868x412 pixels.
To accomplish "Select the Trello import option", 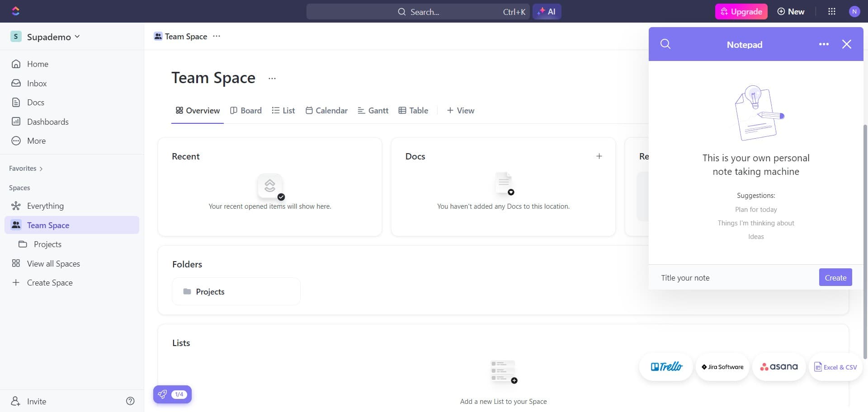I will (666, 367).
